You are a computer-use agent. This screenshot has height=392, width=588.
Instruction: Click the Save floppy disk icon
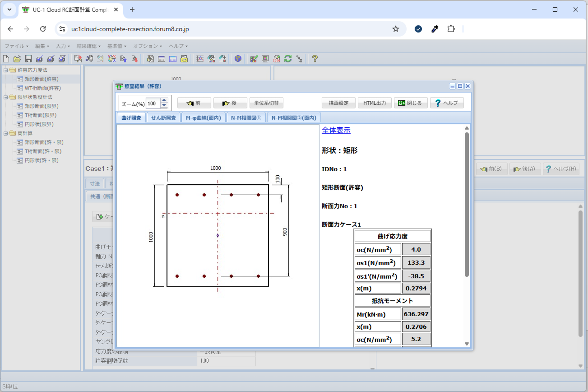pos(28,59)
